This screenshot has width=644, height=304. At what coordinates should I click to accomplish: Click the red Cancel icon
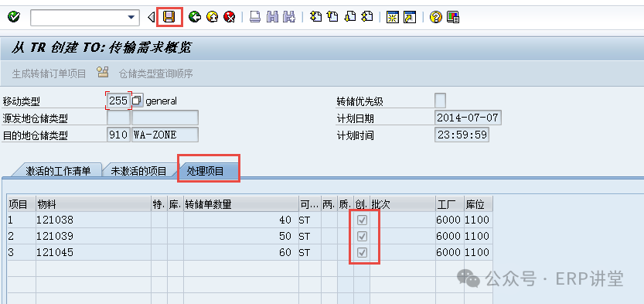tap(229, 17)
